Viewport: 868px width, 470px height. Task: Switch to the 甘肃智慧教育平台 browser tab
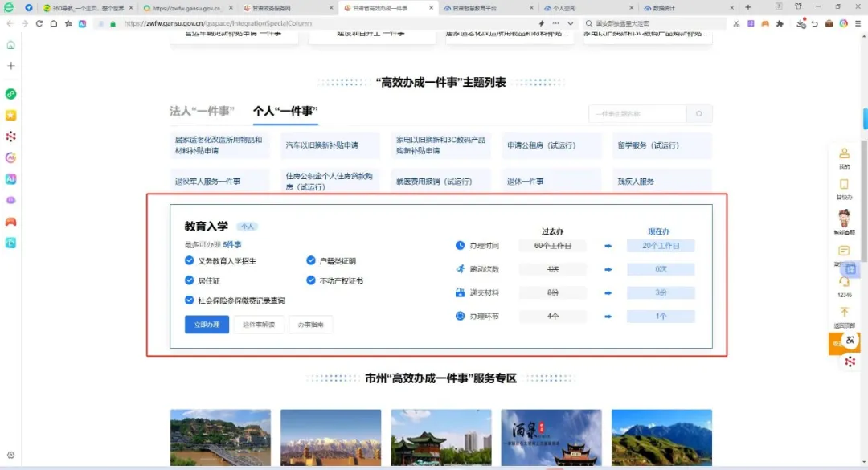pyautogui.click(x=475, y=7)
